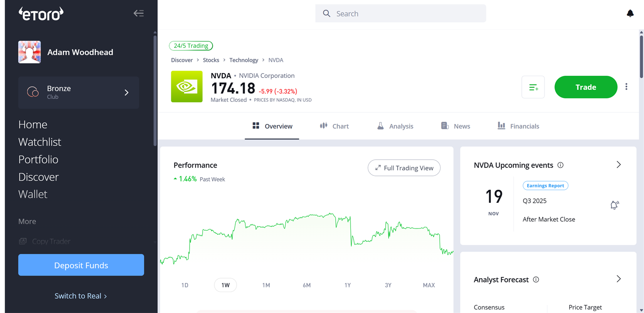Open the three-dot more options menu
Image resolution: width=644 pixels, height=313 pixels.
(626, 87)
